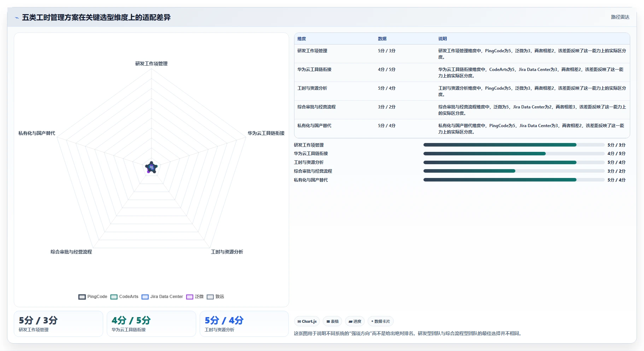Click the title 五类工时管理方案在关键选型维度上的适配差异
Viewport: 644px width, 351px height.
[96, 17]
